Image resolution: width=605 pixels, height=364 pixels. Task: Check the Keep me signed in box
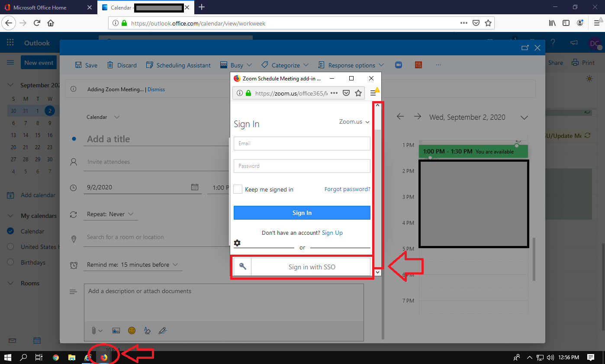point(238,189)
